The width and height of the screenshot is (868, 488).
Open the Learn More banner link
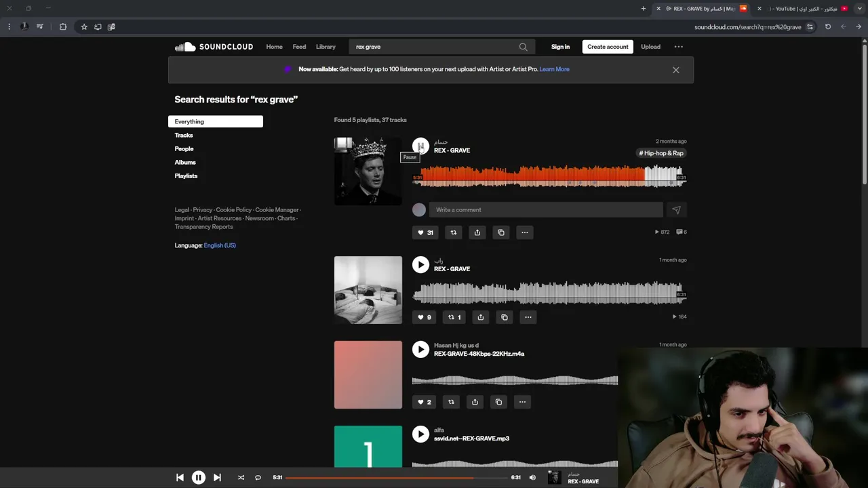pos(554,69)
